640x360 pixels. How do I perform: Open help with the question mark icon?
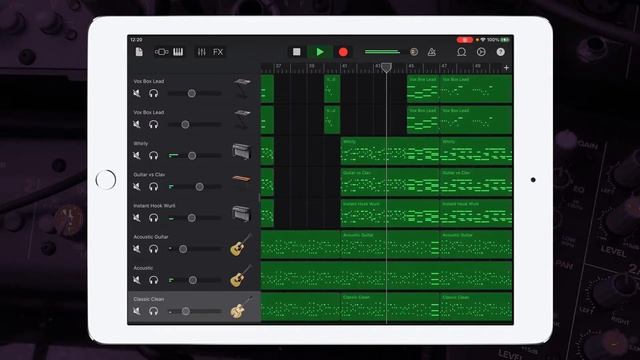pyautogui.click(x=500, y=52)
